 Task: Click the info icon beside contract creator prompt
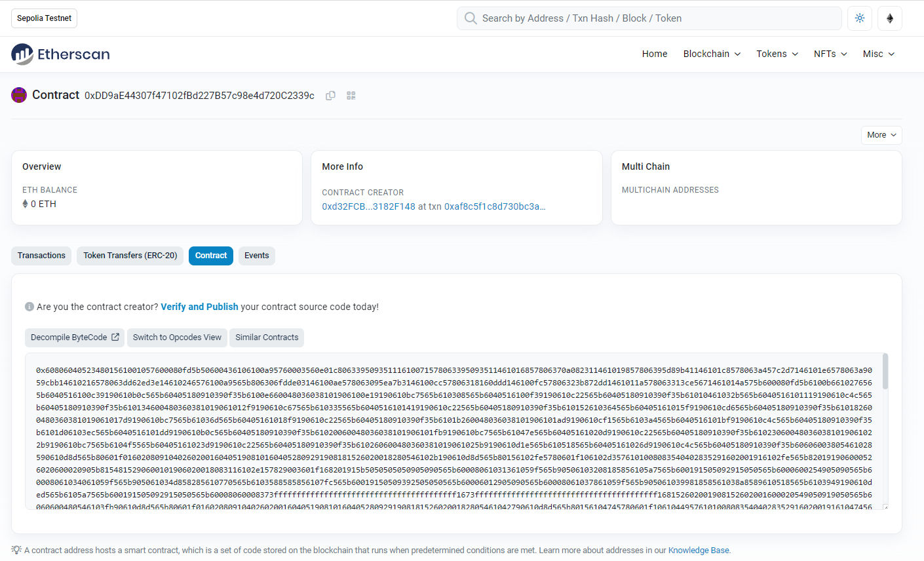coord(29,307)
